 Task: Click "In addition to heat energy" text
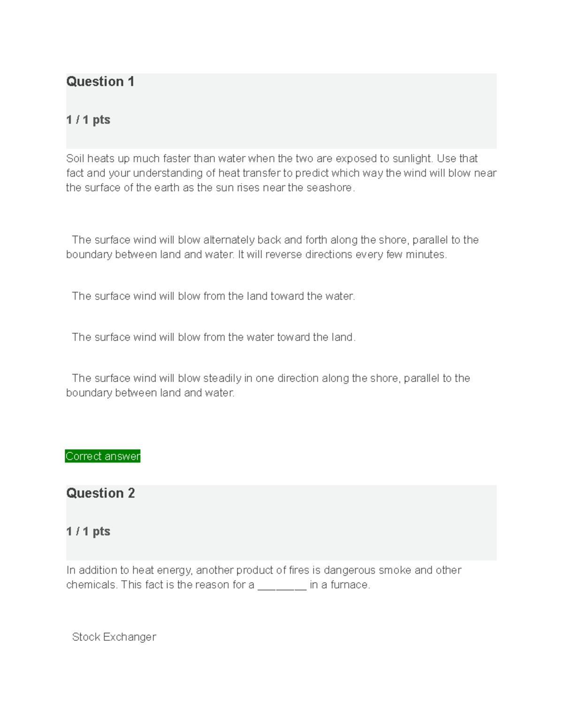(129, 570)
